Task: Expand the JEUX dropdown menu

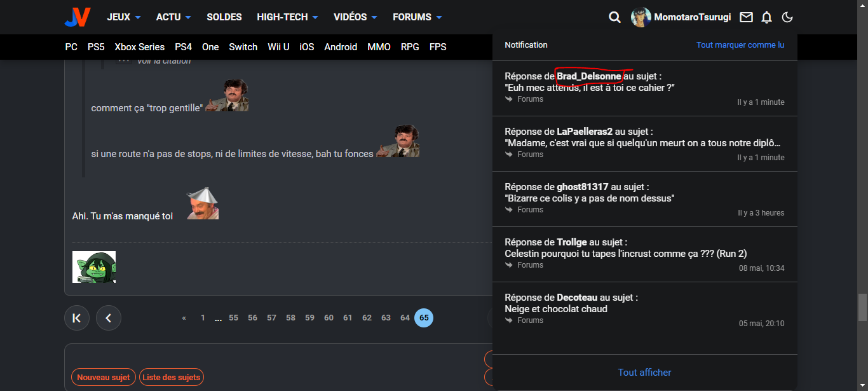Action: [x=124, y=17]
